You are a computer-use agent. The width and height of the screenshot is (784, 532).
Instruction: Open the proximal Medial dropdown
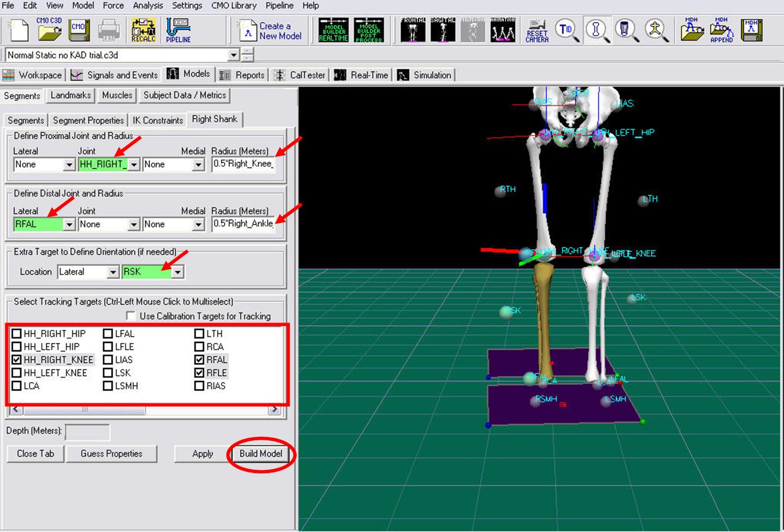coord(198,164)
